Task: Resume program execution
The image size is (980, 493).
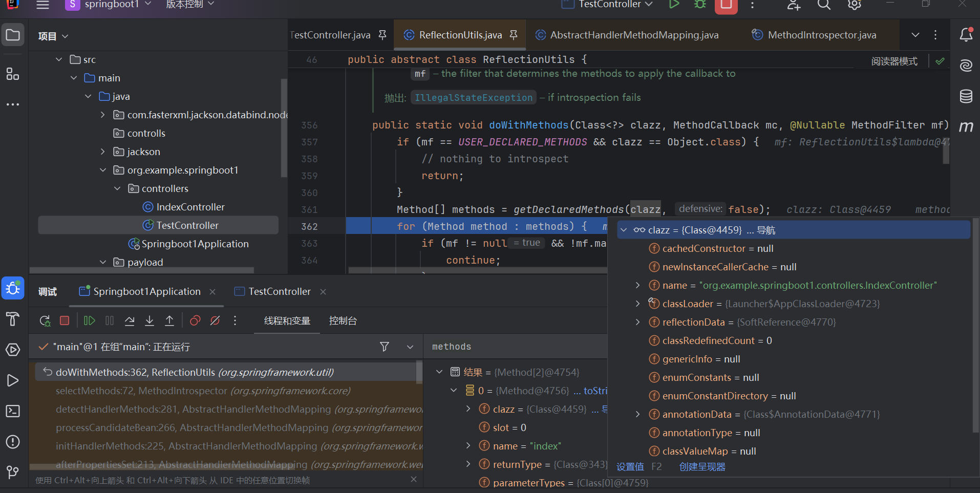Action: tap(90, 321)
